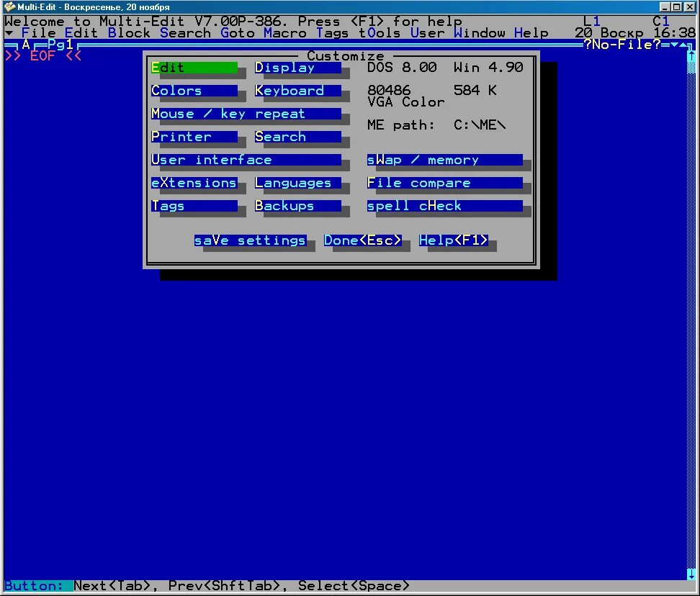
Task: Open Mouse / key repeat settings
Action: [246, 114]
